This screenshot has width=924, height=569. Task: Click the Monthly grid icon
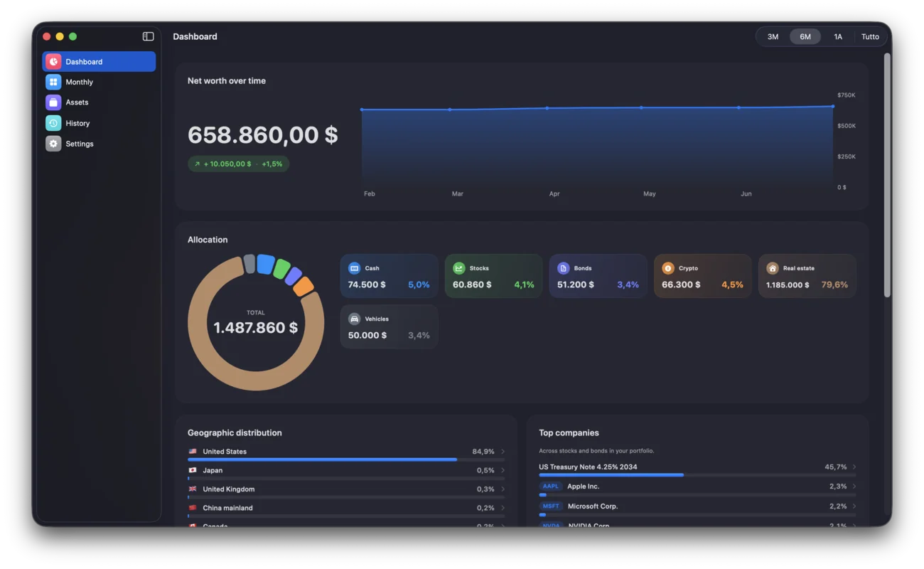[53, 82]
